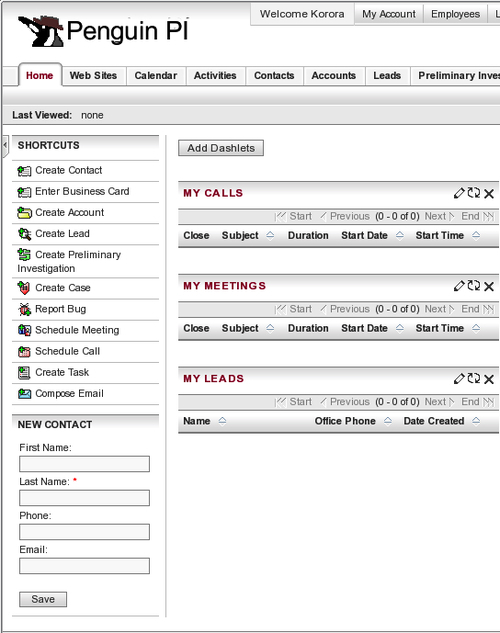Sort My Meetings by Start Date arrow
The image size is (500, 633).
(x=400, y=329)
